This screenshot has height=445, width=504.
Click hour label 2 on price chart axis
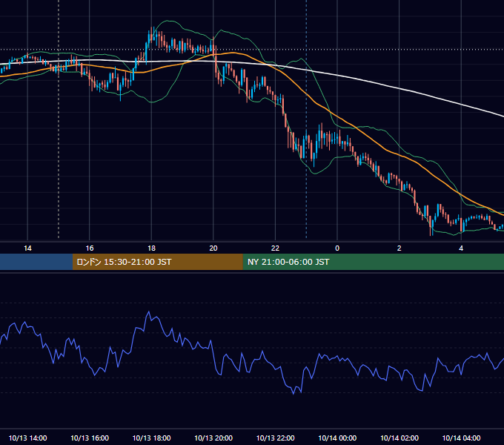click(399, 248)
